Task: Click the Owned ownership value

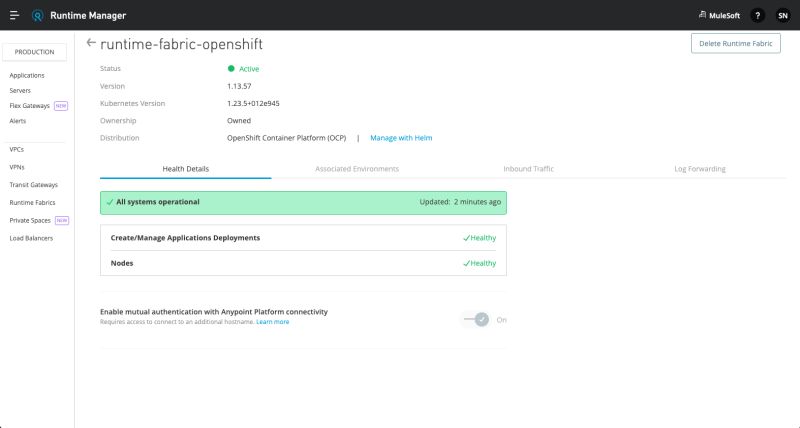Action: [239, 121]
